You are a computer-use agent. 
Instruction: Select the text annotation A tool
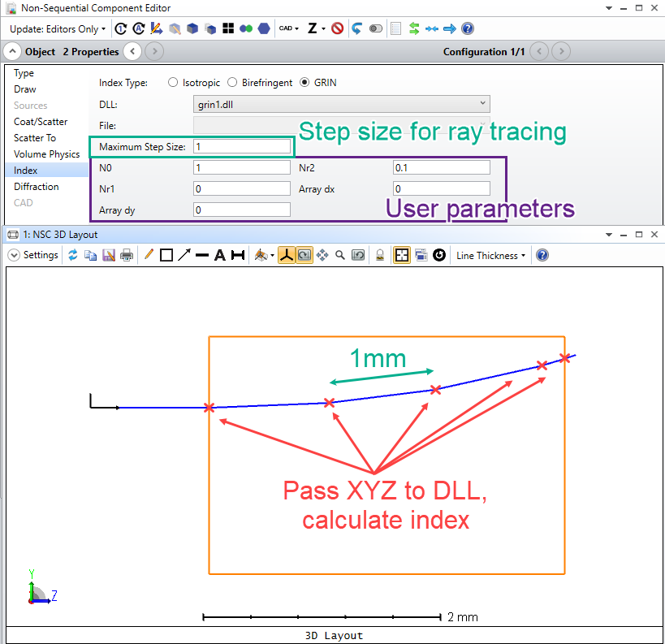[220, 255]
